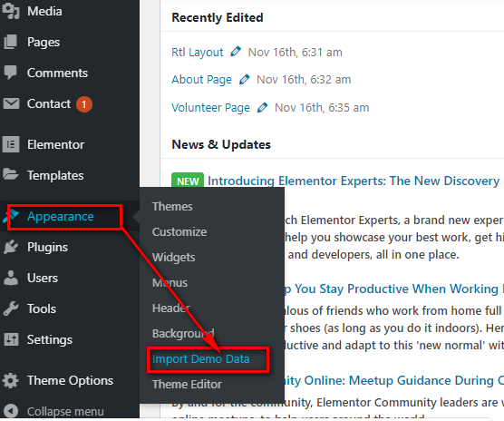Open the About Page recently edited link
This screenshot has width=504, height=421.
[x=201, y=80]
